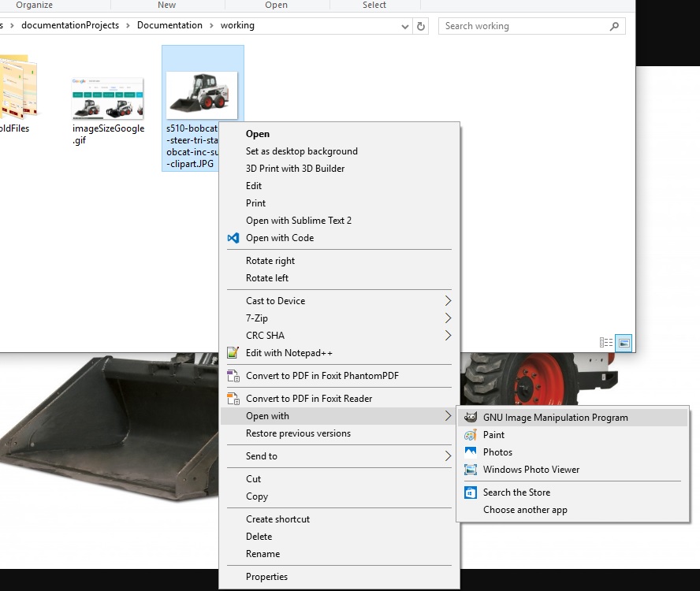
Task: Click the Store icon in submenu
Action: tap(471, 492)
